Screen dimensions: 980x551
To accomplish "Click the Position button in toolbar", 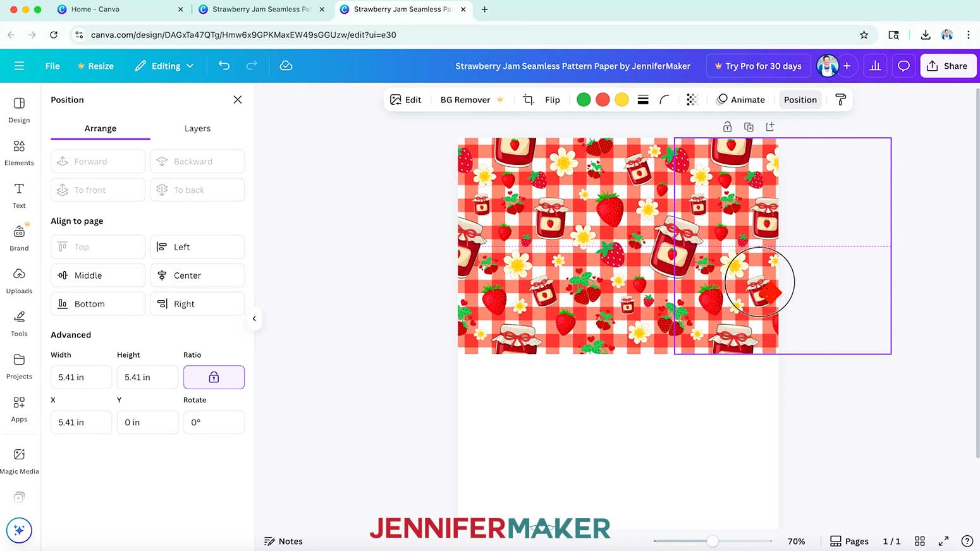I will (x=800, y=100).
